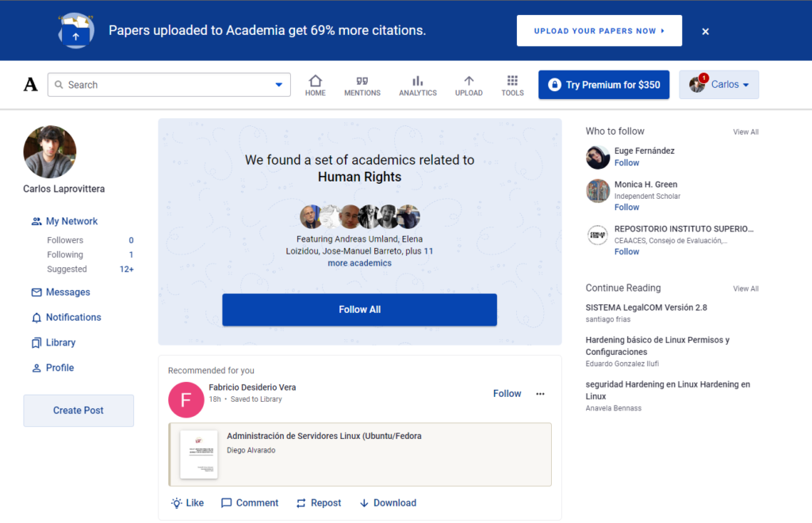The image size is (812, 523).
Task: Open the Analytics bar chart icon
Action: tap(417, 81)
